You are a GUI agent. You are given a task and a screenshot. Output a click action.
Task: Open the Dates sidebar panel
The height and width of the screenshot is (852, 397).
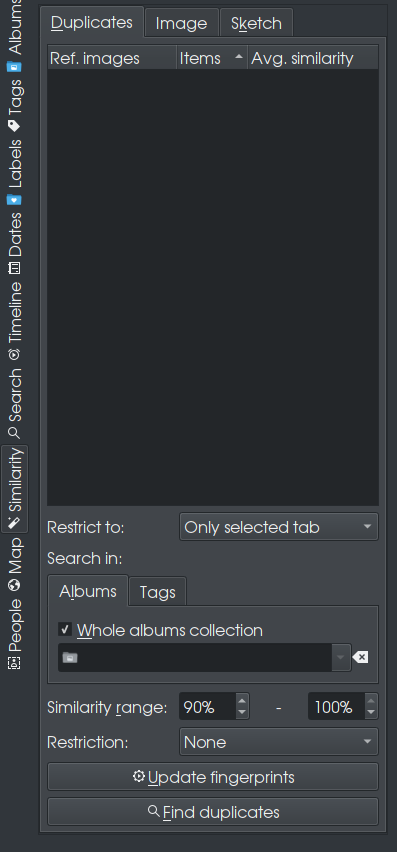point(15,243)
